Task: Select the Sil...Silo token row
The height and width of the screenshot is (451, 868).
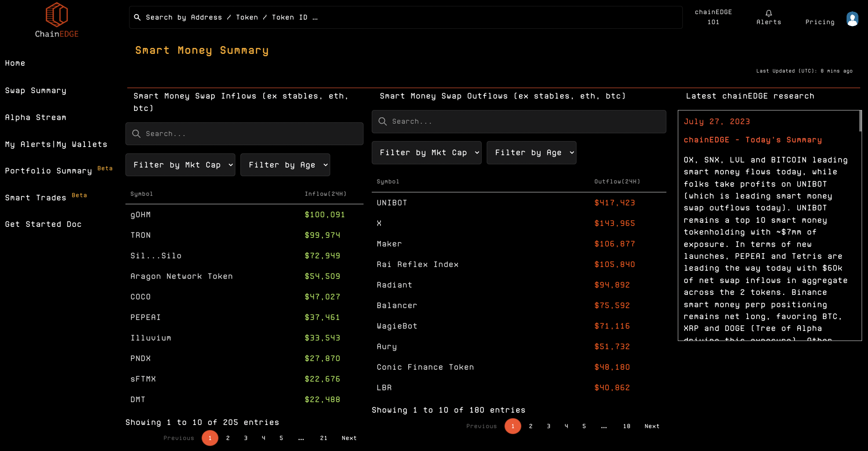Action: (244, 256)
